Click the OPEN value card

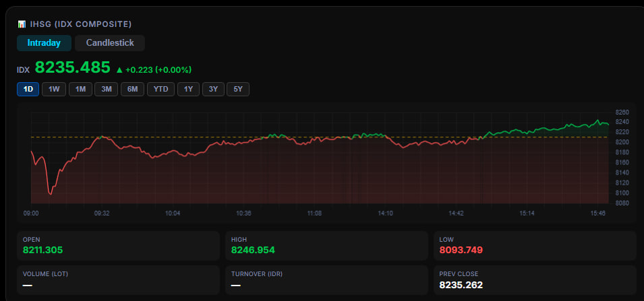coord(118,246)
